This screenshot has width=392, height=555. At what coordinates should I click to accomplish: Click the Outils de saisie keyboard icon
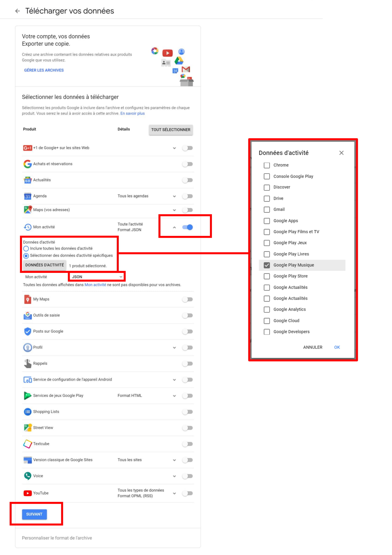coord(27,315)
